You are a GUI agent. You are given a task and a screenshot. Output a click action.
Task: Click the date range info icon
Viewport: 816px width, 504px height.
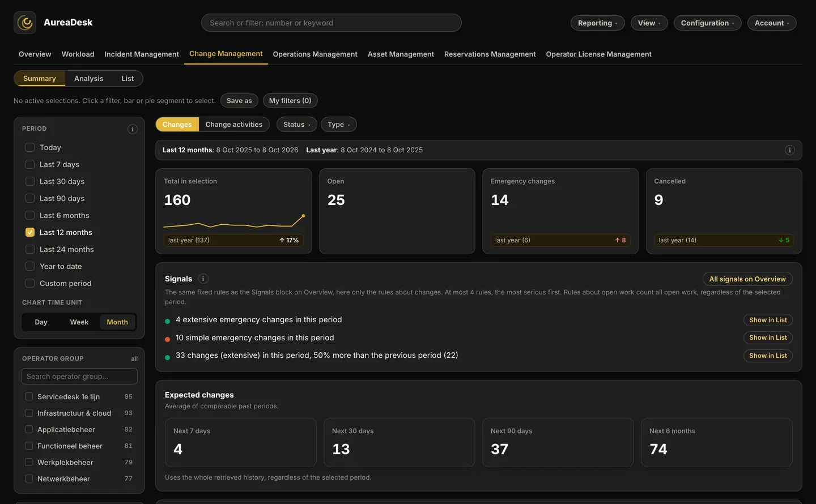tap(789, 150)
